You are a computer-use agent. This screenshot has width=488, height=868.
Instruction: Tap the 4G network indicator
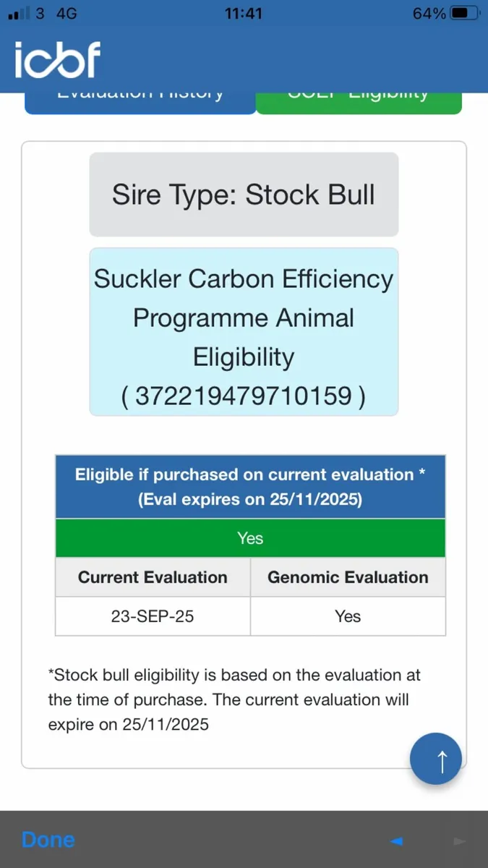point(66,13)
